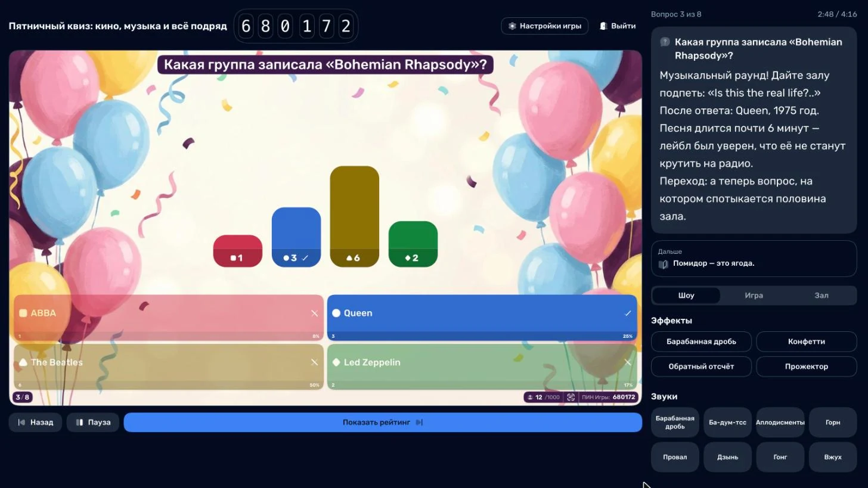868x488 pixels.
Task: Click the diamond shape icon on Led Zeppelin
Action: tap(336, 362)
